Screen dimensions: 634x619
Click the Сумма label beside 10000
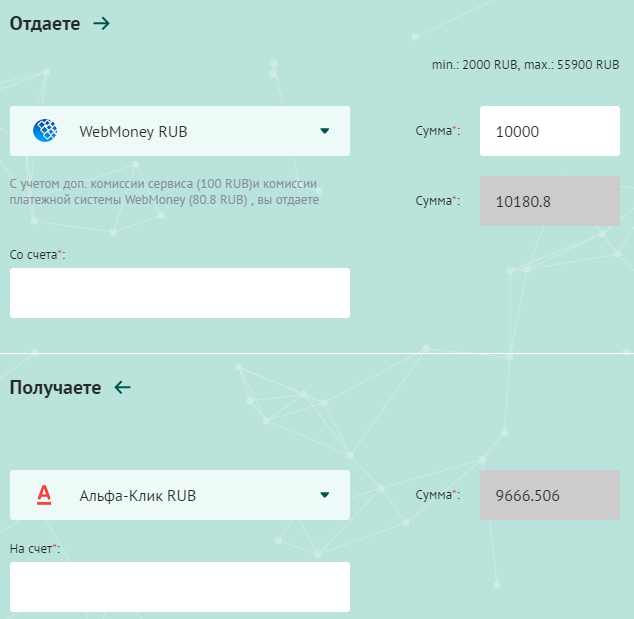(437, 131)
